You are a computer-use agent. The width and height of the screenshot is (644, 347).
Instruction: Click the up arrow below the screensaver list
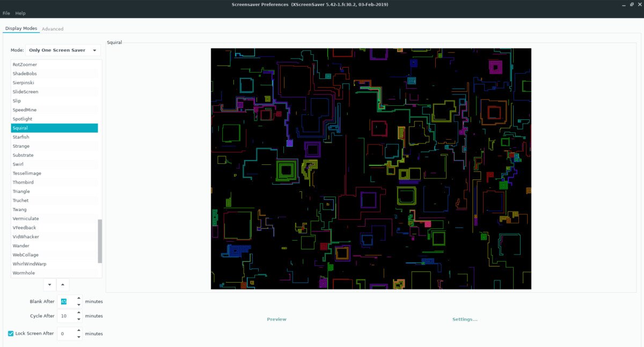tap(63, 285)
